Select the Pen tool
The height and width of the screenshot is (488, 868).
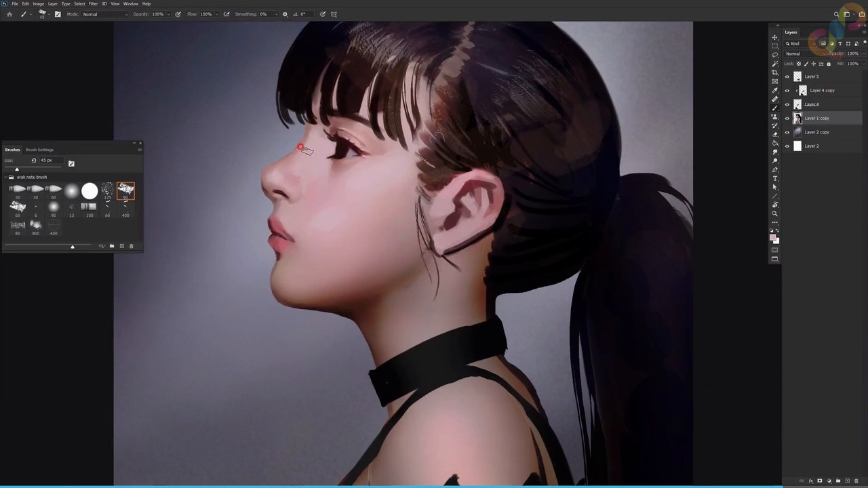coord(775,169)
